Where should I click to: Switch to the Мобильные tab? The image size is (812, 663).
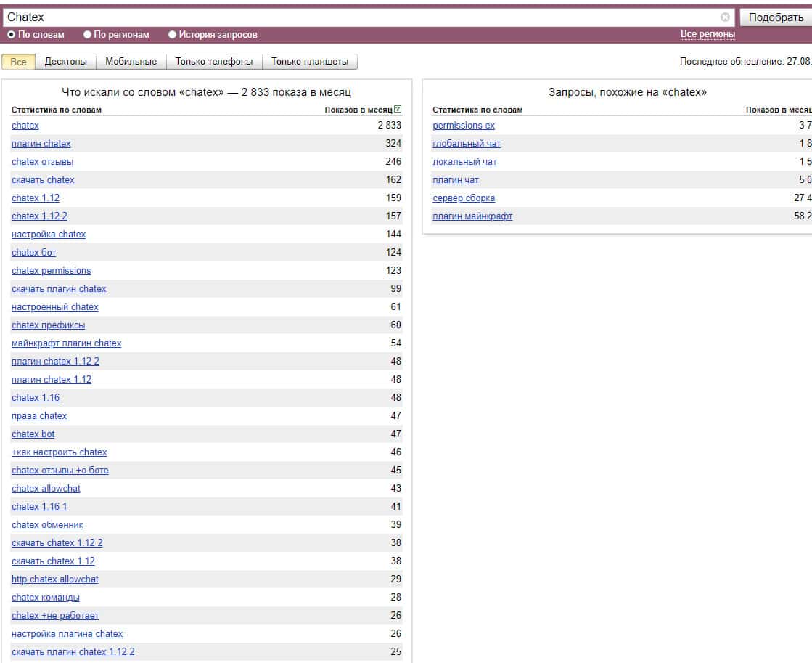click(131, 62)
